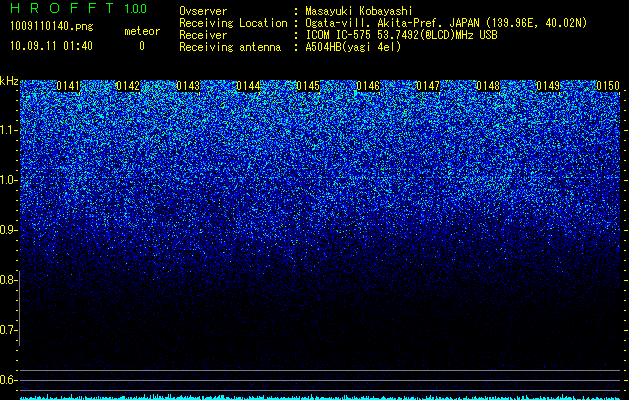Click the 0.6 frequency axis label
This screenshot has width=629, height=400.
point(7,380)
